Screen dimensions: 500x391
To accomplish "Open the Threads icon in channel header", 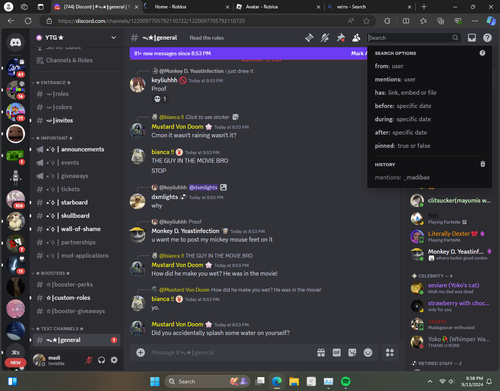I will click(x=309, y=38).
